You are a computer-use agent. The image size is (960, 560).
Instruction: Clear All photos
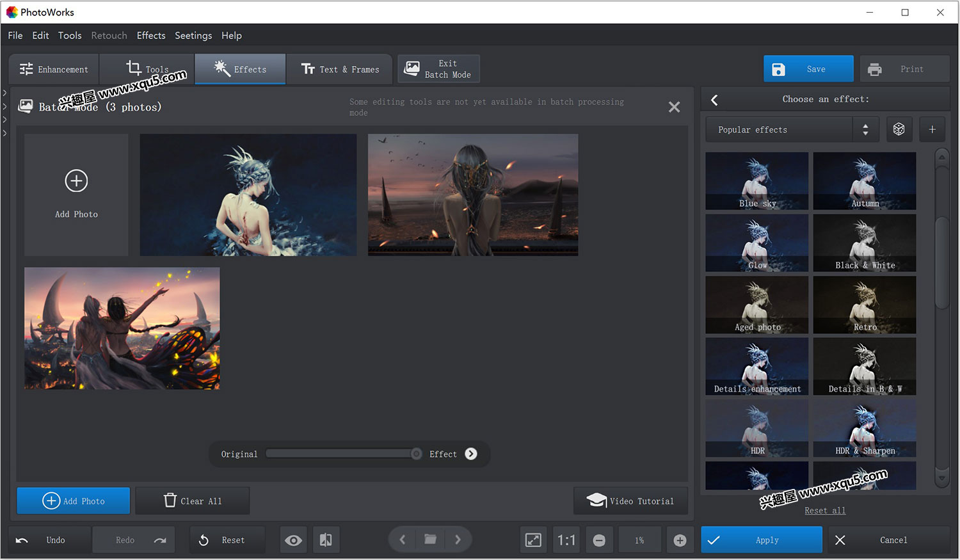[193, 501]
